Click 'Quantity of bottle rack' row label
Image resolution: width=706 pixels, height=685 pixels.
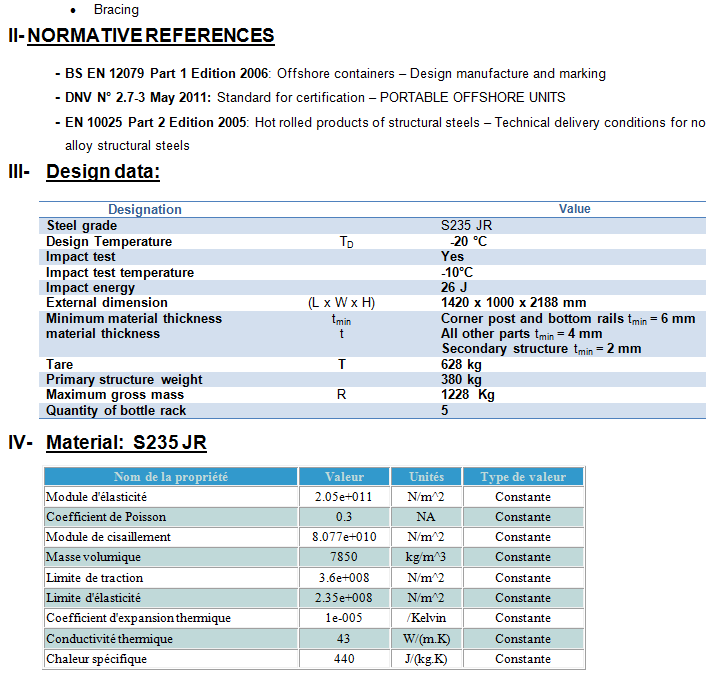(x=116, y=410)
